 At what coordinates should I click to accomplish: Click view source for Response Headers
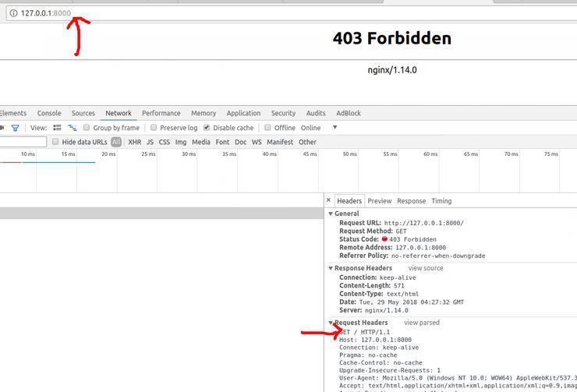pos(426,268)
